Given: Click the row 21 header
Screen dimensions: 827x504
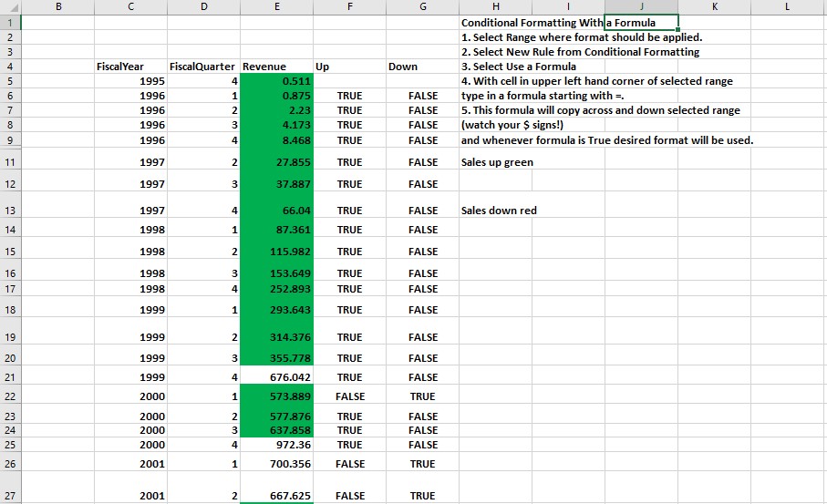Looking at the screenshot, I should [x=9, y=377].
